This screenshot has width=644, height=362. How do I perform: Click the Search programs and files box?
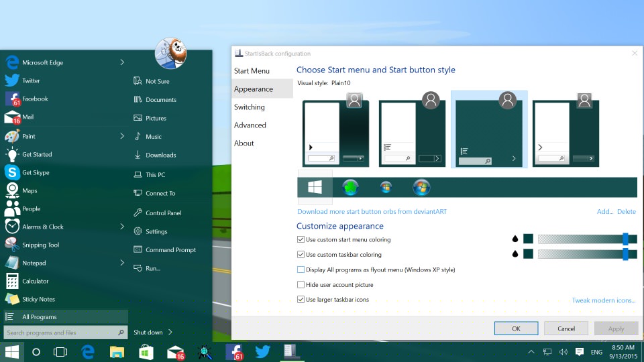pos(60,333)
